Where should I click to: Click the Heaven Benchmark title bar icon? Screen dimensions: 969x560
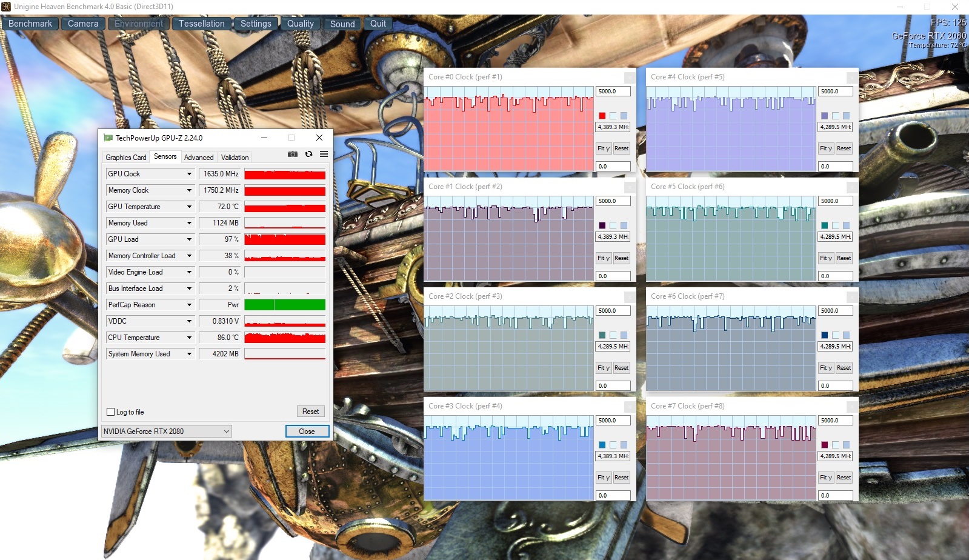point(6,7)
